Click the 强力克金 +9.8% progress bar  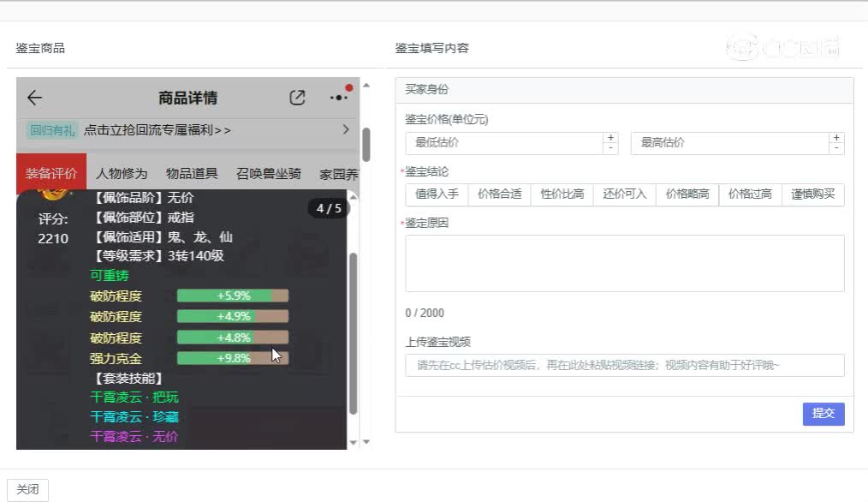[x=232, y=358]
